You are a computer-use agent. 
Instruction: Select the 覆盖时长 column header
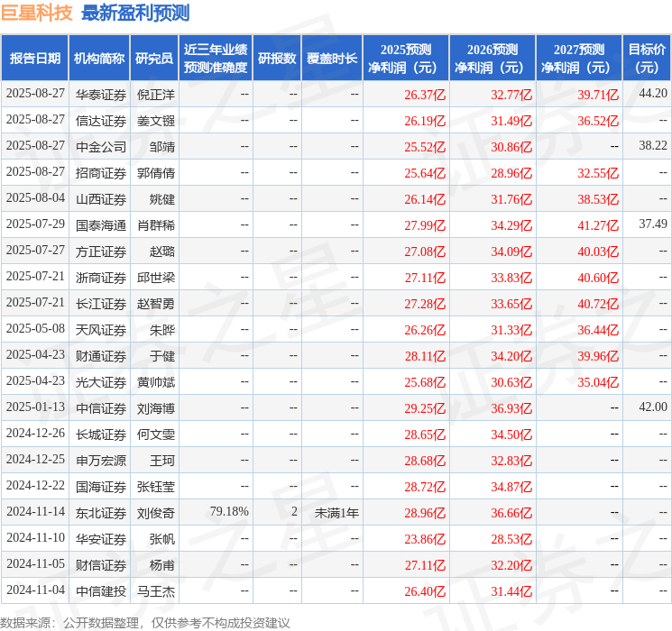[332, 59]
